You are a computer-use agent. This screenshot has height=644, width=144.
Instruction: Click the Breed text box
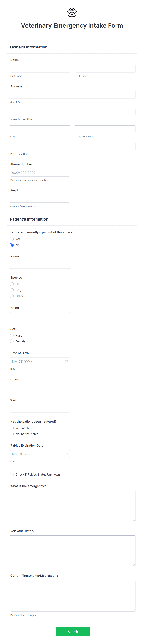point(40,316)
